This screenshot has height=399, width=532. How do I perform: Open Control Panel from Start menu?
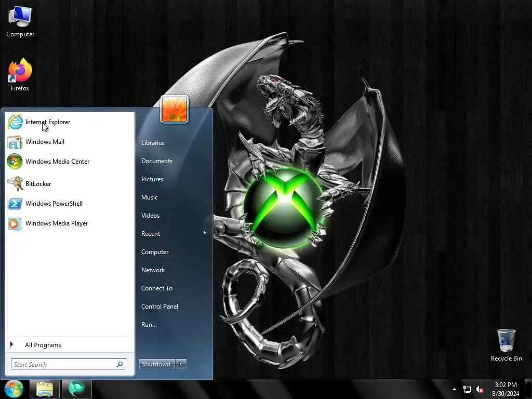click(x=159, y=307)
